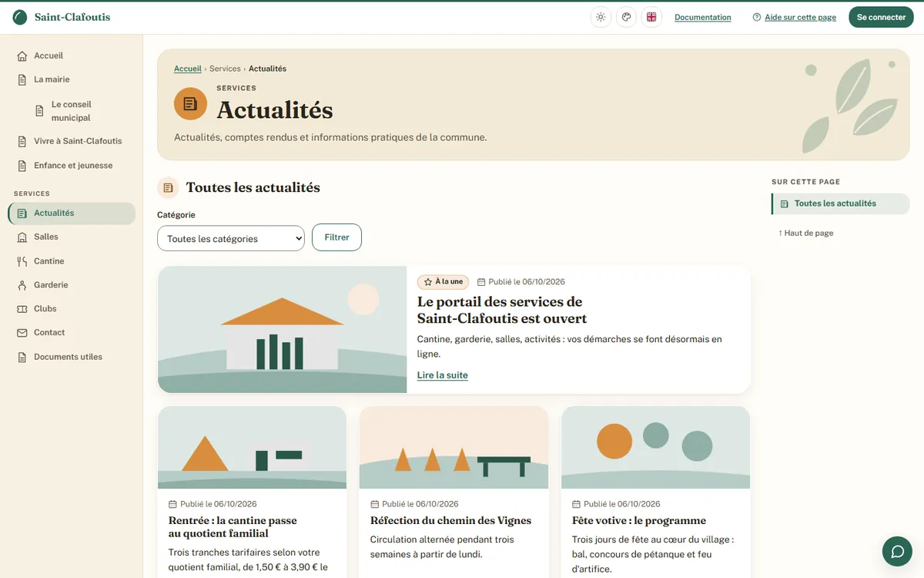
Task: Toggle the light/dark theme sun icon
Action: point(601,17)
